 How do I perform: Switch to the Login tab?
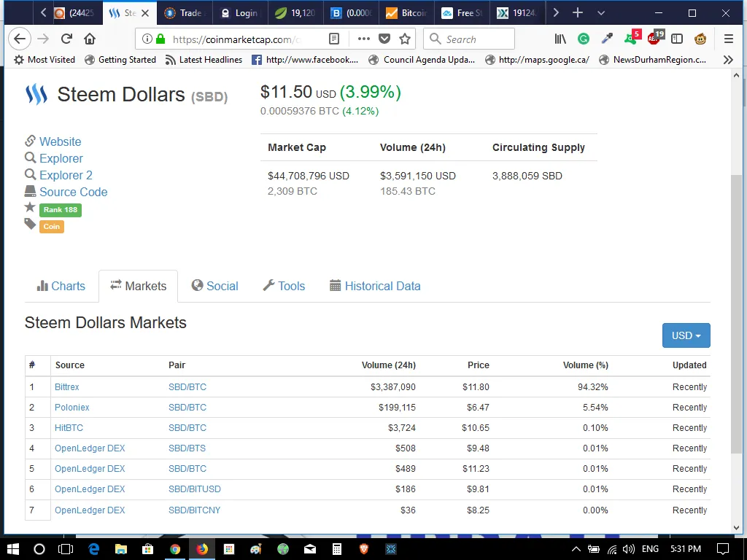[240, 13]
